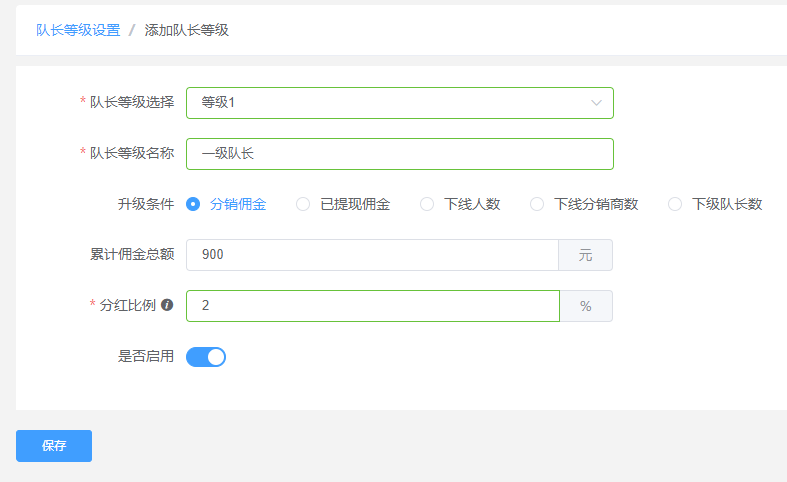Image resolution: width=787 pixels, height=482 pixels.
Task: Open dropdown arrow of 队长等级选择
Action: point(596,103)
